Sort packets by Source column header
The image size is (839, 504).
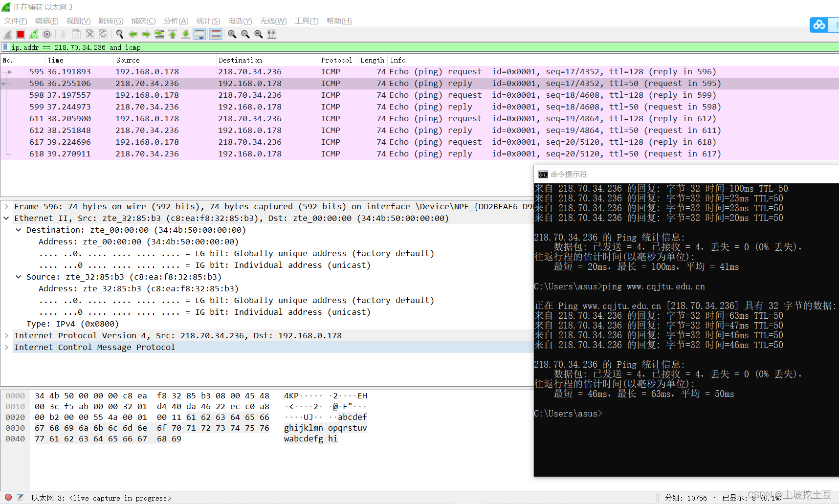[165, 60]
